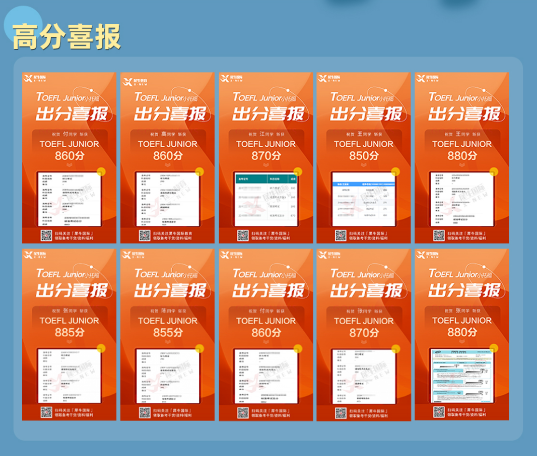Open the 855分 score poster thumbnail
Image resolution: width=537 pixels, height=456 pixels.
[x=167, y=335]
